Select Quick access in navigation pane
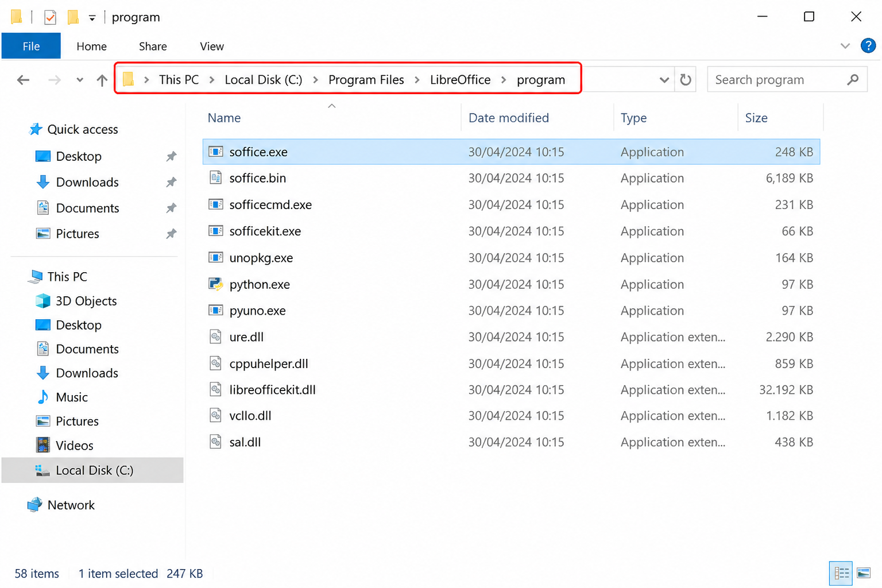Image resolution: width=882 pixels, height=588 pixels. coord(83,129)
